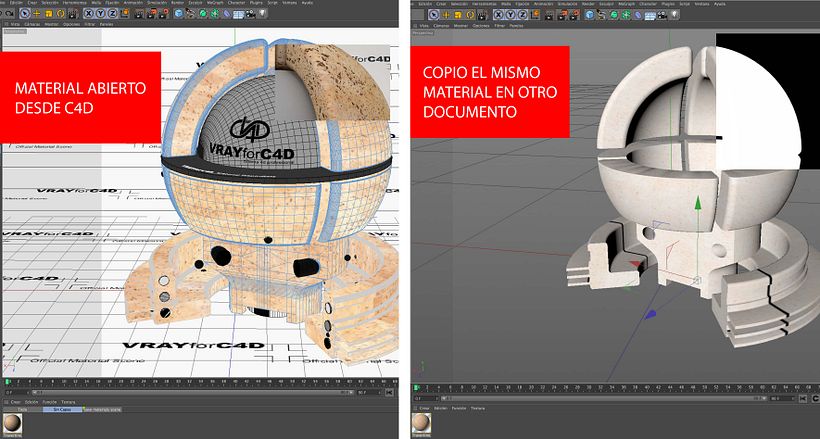Click timeline range slider in left window
Image resolution: width=820 pixels, height=439 pixels.
[193, 392]
